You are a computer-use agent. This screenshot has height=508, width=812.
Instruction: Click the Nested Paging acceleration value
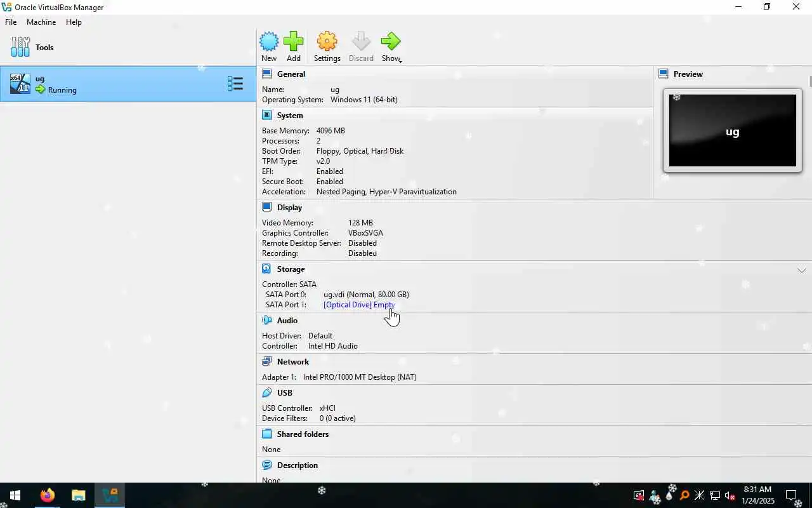coord(386,192)
